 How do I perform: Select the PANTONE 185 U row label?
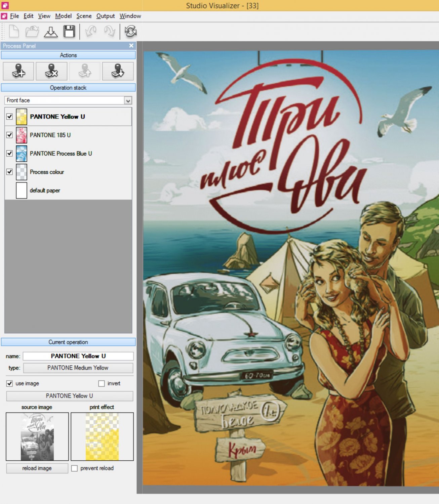pos(50,135)
